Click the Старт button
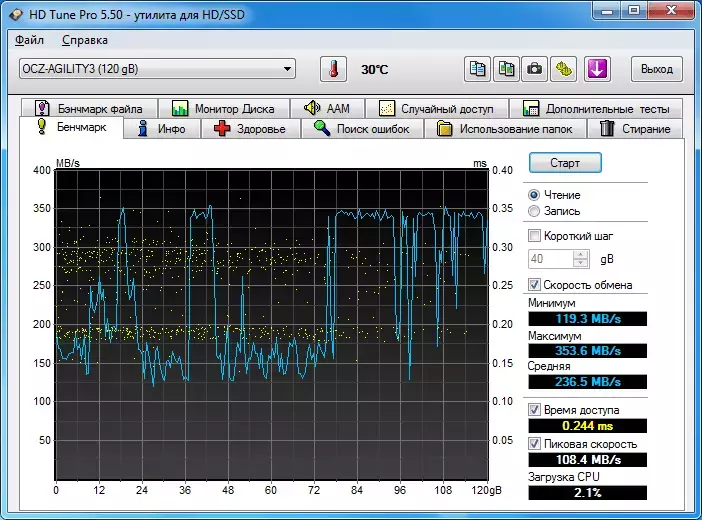This screenshot has width=702, height=520. 565,163
